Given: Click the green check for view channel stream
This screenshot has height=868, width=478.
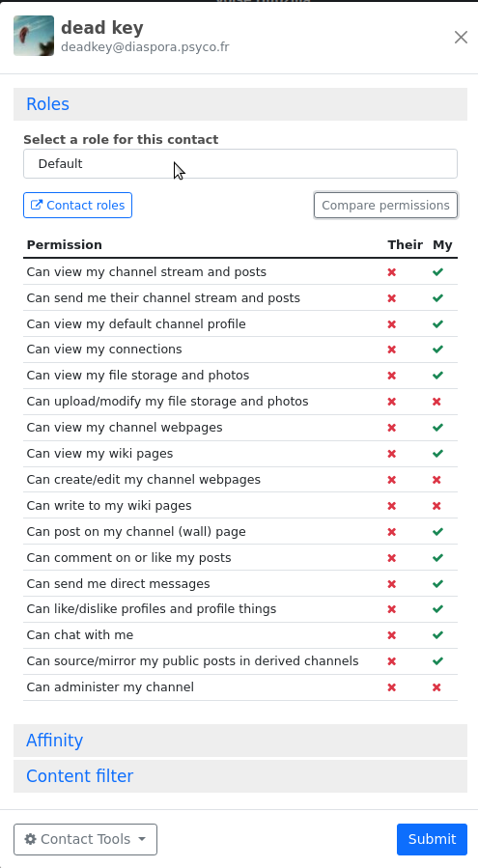Looking at the screenshot, I should tap(437, 272).
